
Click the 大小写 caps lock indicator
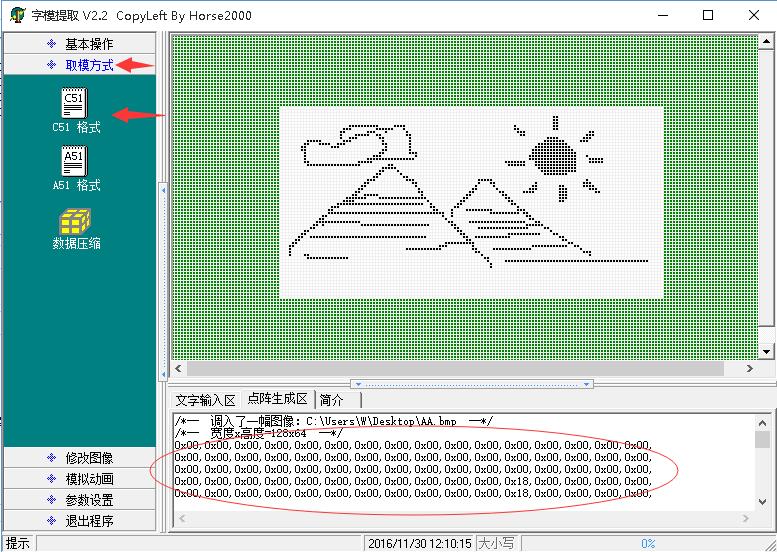(496, 544)
